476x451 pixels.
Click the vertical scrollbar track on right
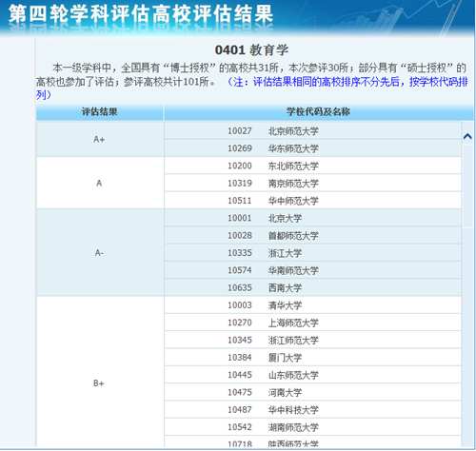coord(467,285)
